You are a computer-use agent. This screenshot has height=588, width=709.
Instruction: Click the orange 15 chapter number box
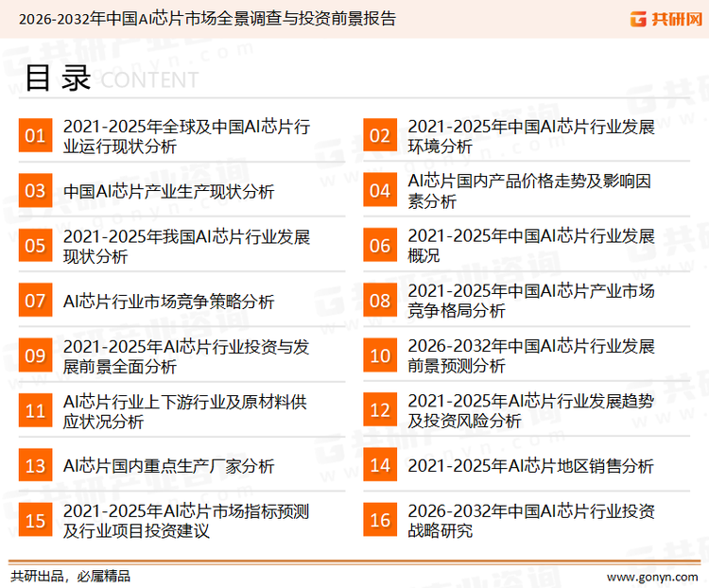pyautogui.click(x=35, y=520)
